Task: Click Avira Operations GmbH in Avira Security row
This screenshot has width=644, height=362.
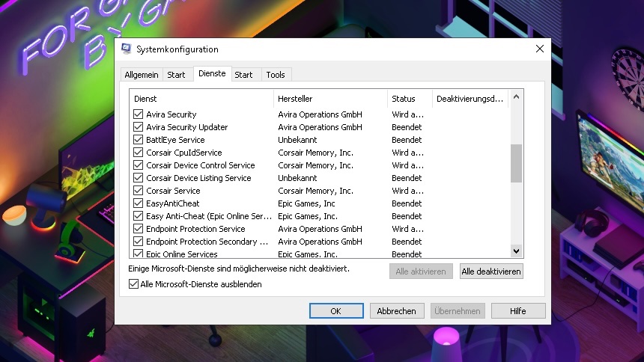Action: [320, 114]
